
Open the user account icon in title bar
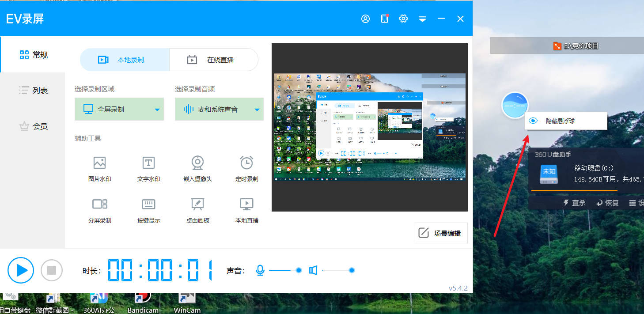[365, 19]
